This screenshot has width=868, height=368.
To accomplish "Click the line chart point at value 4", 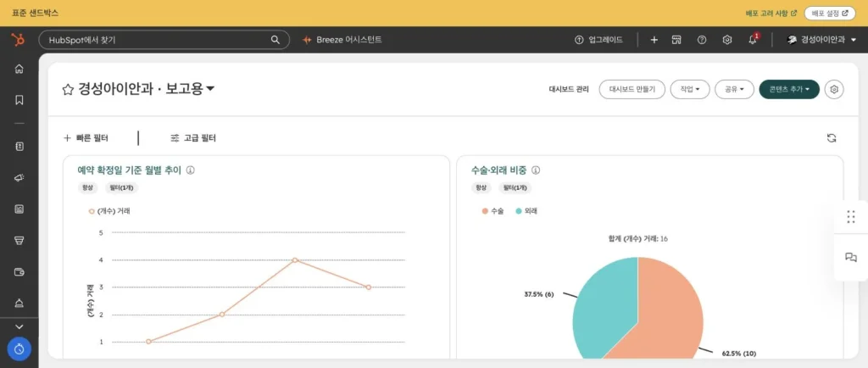I will coord(295,260).
